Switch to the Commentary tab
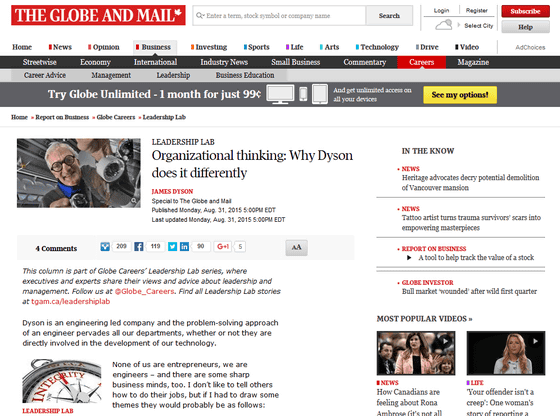Viewport: 560px width, 416px height. pyautogui.click(x=365, y=62)
